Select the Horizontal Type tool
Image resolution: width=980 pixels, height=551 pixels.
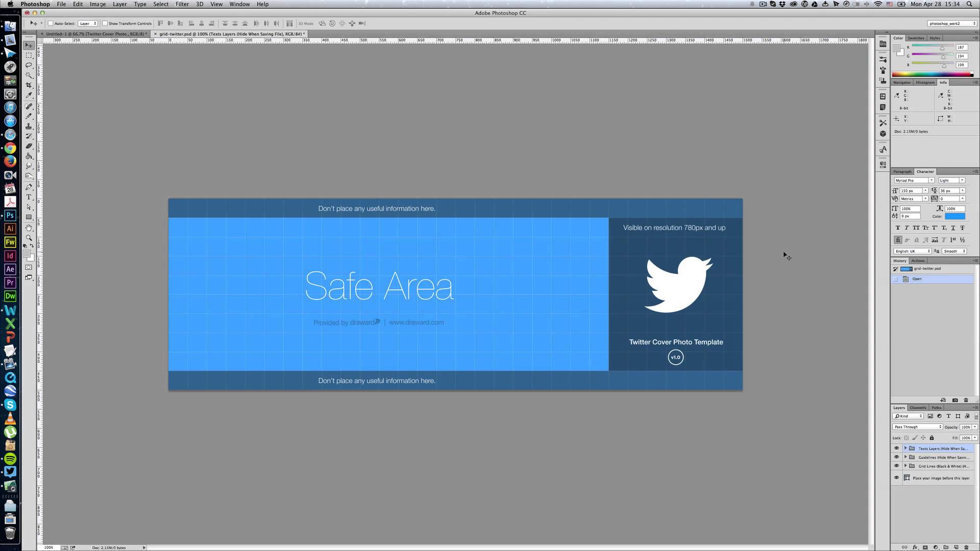click(x=29, y=197)
